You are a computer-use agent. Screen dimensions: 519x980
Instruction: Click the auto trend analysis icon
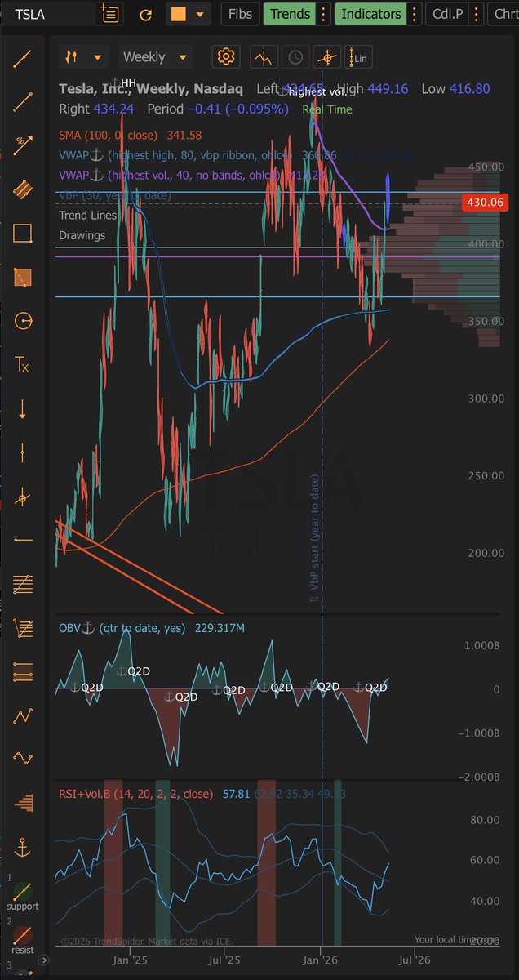point(262,57)
